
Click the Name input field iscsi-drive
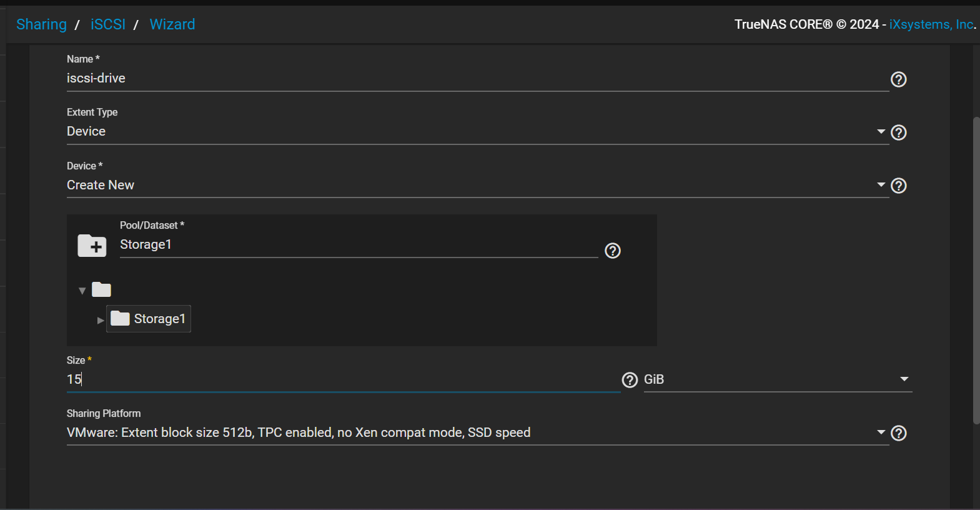pos(477,78)
